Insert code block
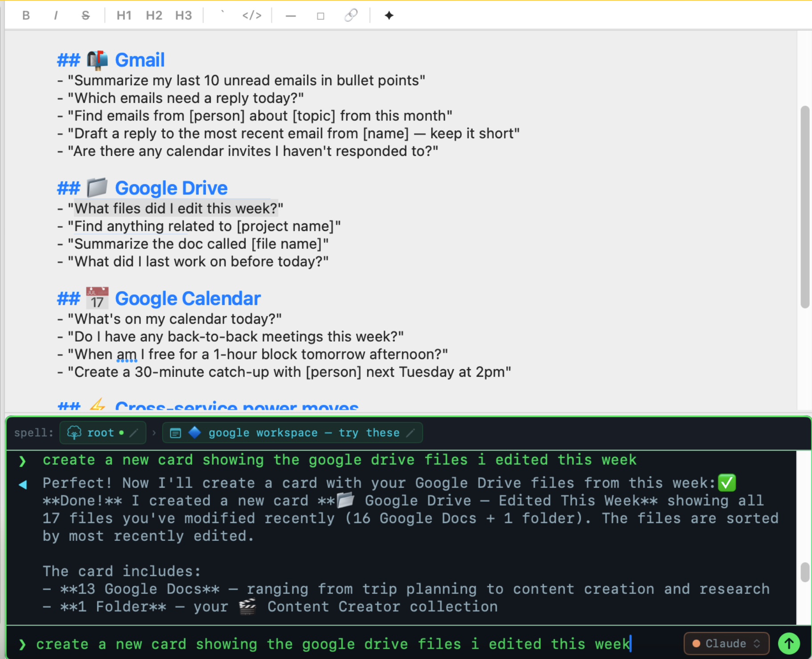812x659 pixels. [x=252, y=16]
